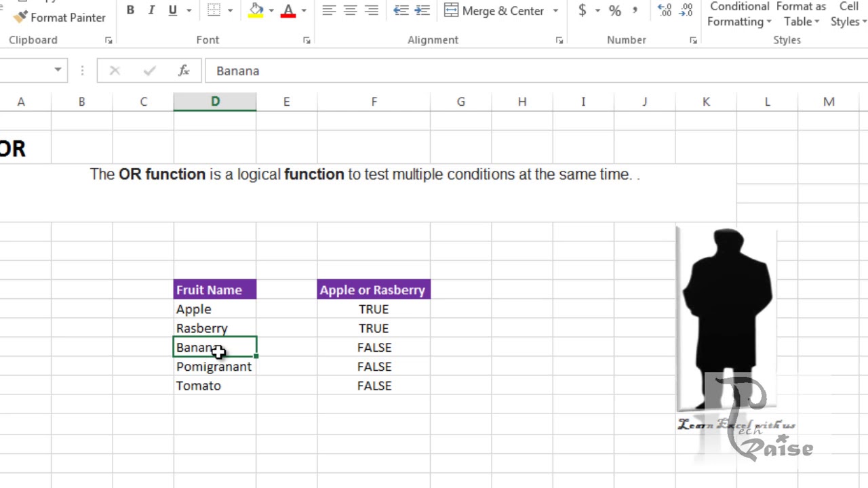Expand the Name Box dropdown
Viewport: 868px width, 488px height.
pyautogui.click(x=58, y=70)
